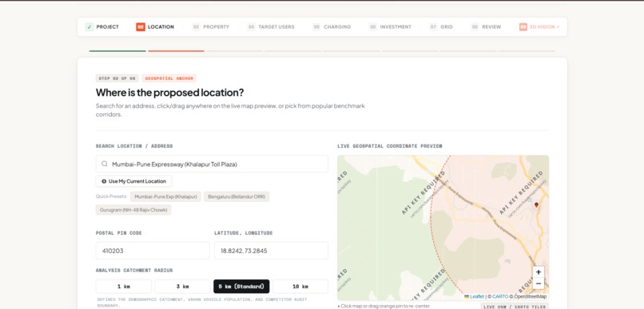Choose the Gurugram (NH-48 Rajiv Chowk) preset

tap(133, 210)
